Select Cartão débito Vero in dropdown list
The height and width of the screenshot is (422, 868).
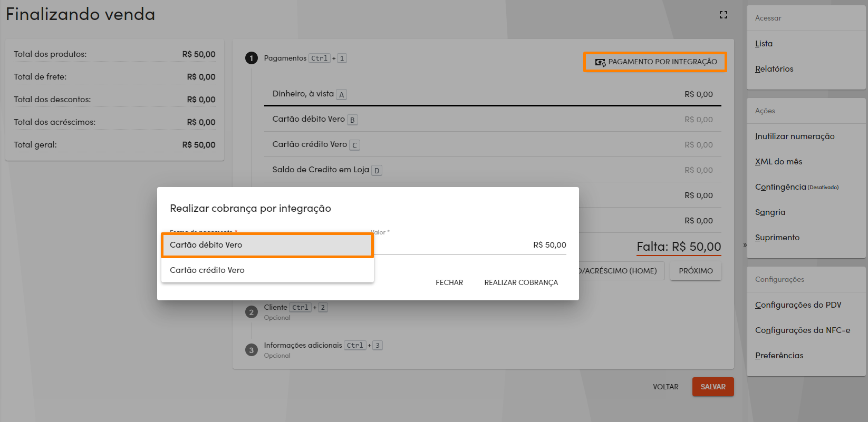(x=267, y=245)
